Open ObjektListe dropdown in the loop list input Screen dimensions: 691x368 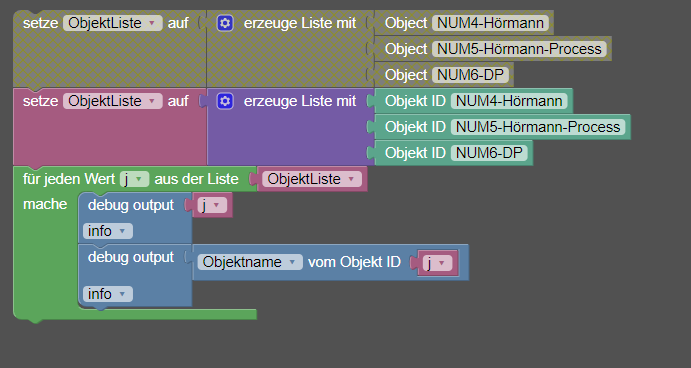pyautogui.click(x=312, y=179)
